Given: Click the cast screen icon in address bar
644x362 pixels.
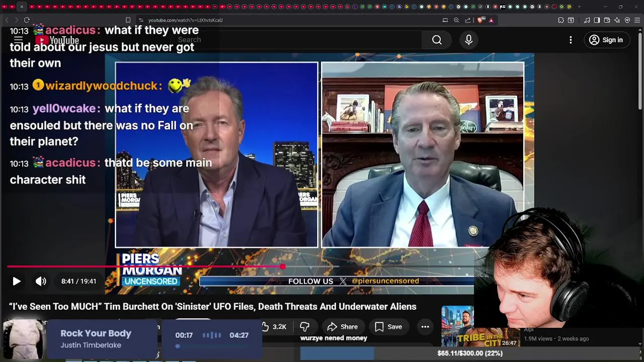Looking at the screenshot, I should tap(445, 20).
